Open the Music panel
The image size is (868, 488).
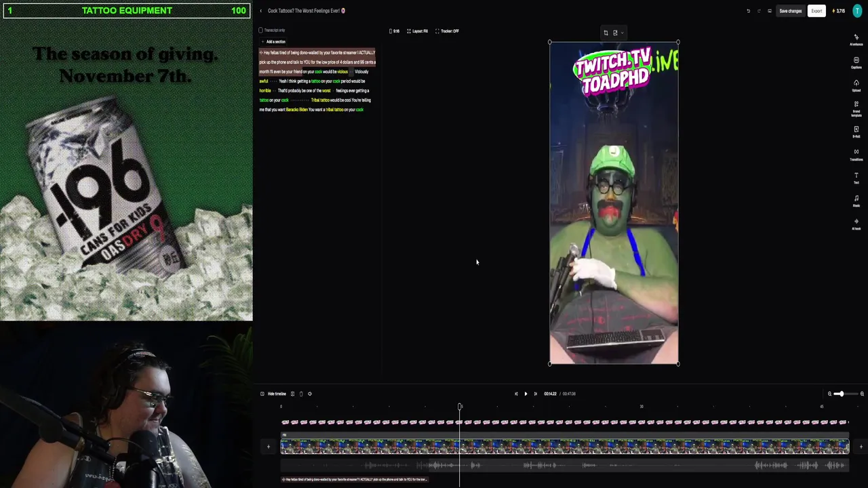coord(856,201)
